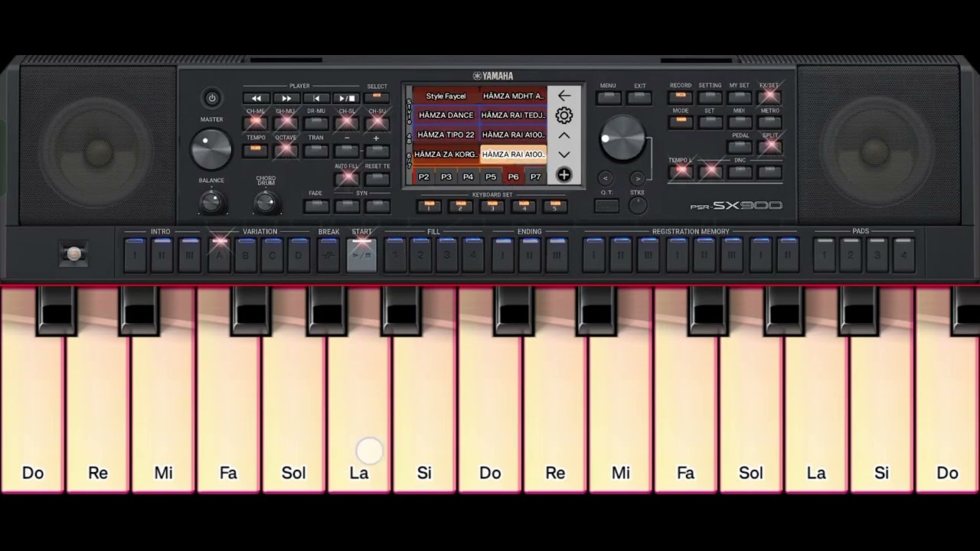The height and width of the screenshot is (551, 980).
Task: Click the MENU button
Action: click(608, 98)
